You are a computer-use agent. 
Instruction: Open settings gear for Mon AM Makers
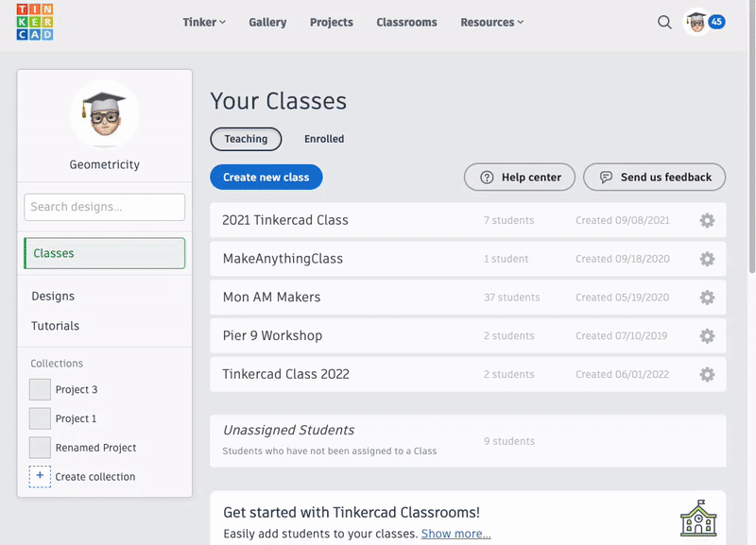tap(707, 298)
